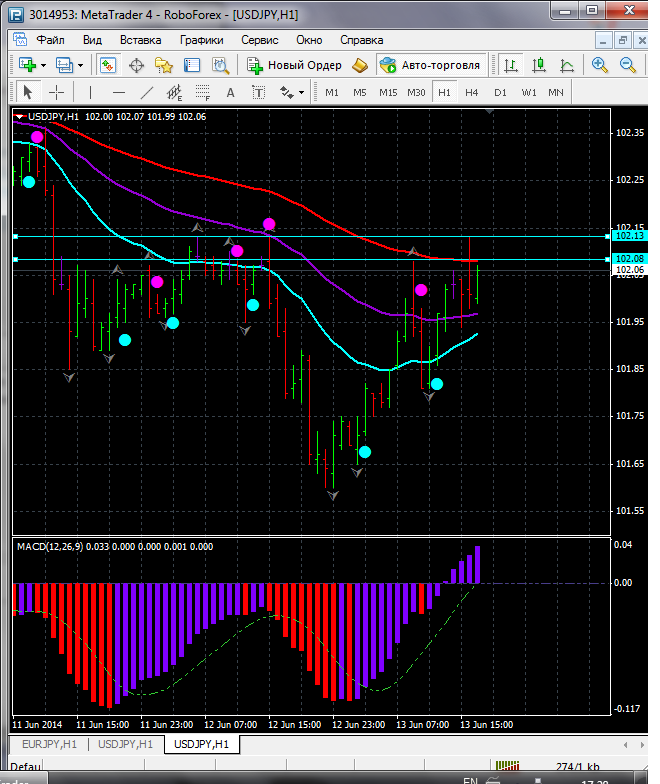The image size is (660, 784).
Task: Switch chart to bar chart mode
Action: [512, 65]
